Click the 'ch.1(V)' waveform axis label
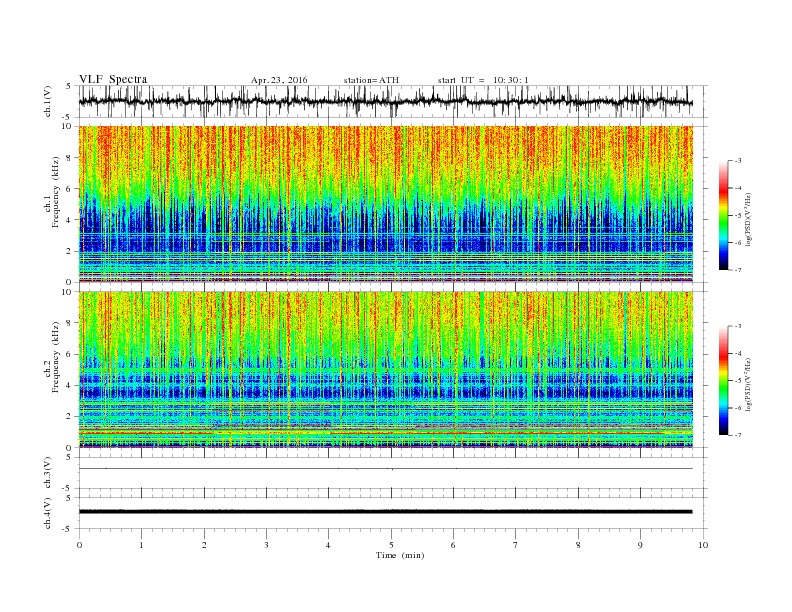The height and width of the screenshot is (612, 792). point(47,101)
